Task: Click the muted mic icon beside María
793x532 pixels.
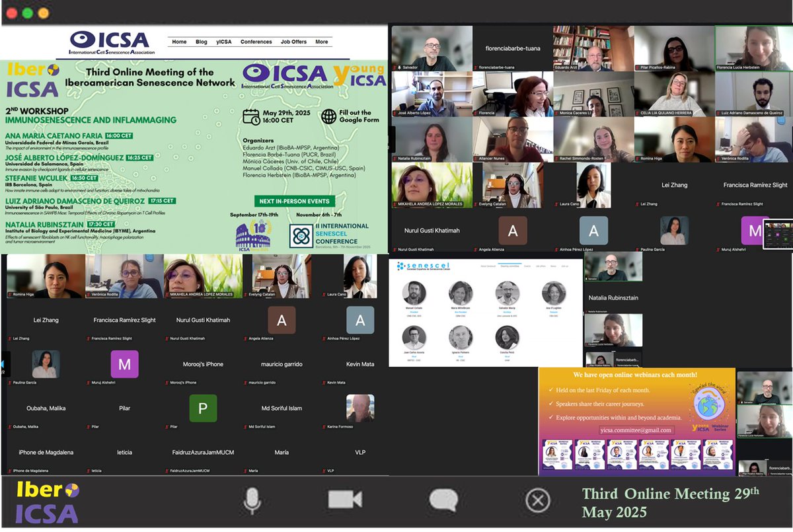Action: click(x=245, y=471)
